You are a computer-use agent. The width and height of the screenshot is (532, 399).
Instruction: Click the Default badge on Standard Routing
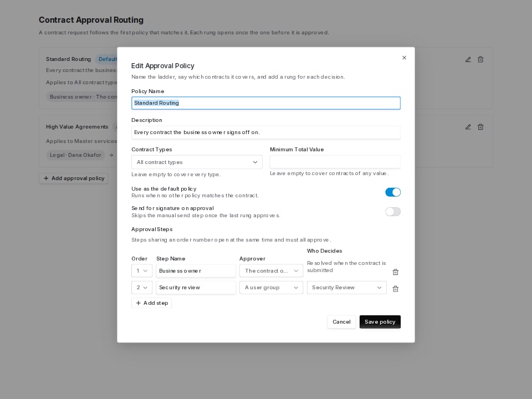tap(107, 59)
